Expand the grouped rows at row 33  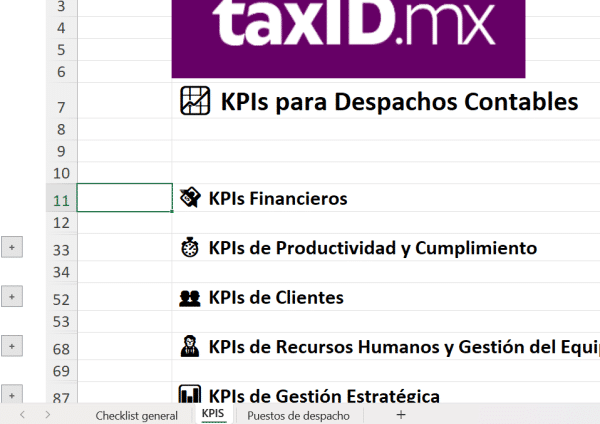click(12, 248)
